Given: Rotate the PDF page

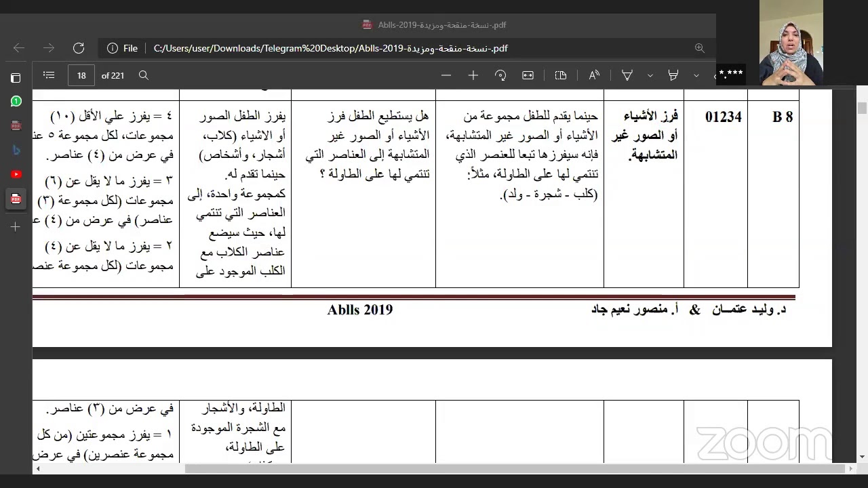Looking at the screenshot, I should 500,75.
